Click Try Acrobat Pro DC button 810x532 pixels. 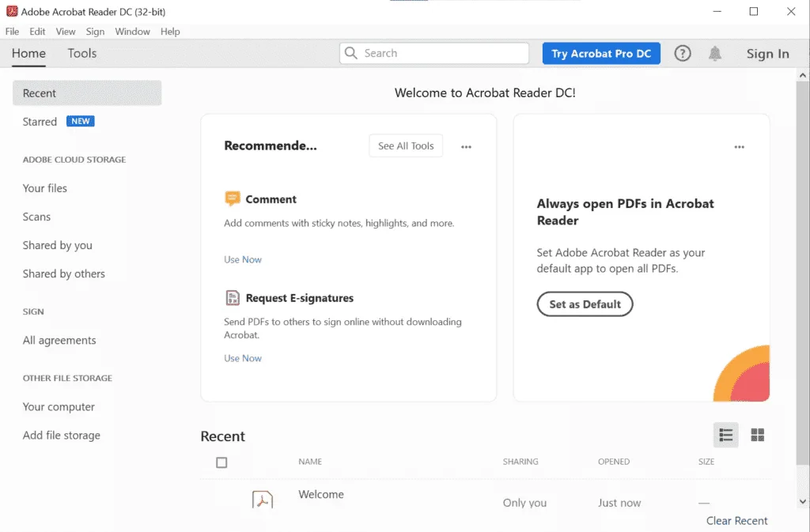[x=601, y=54]
